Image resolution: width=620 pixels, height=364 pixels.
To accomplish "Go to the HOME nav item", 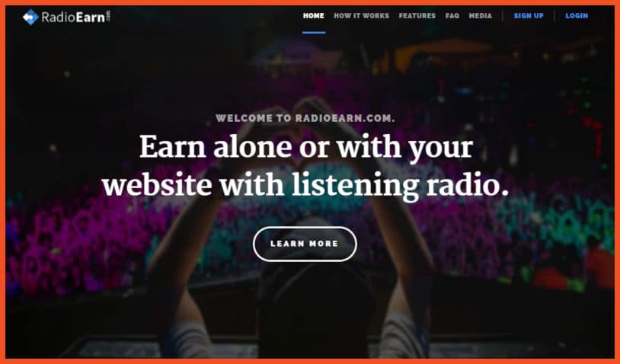I will 314,16.
